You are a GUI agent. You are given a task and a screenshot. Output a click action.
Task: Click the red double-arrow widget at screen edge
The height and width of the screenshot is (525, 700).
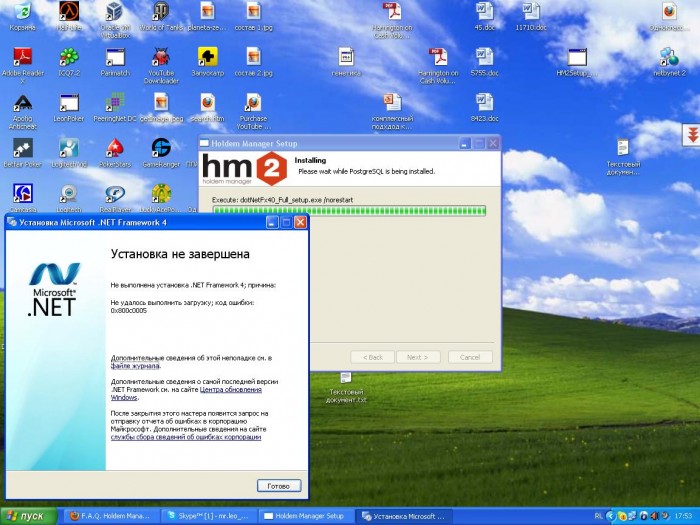coord(692,134)
